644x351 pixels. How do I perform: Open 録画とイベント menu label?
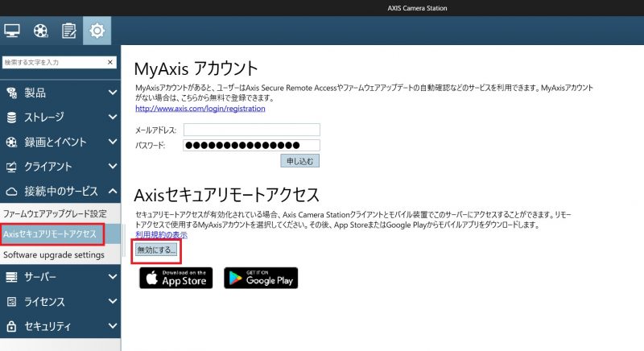click(56, 142)
